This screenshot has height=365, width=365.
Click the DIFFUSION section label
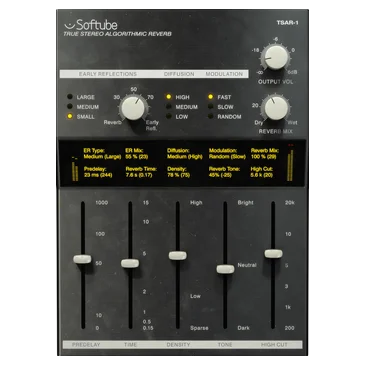[x=179, y=74]
